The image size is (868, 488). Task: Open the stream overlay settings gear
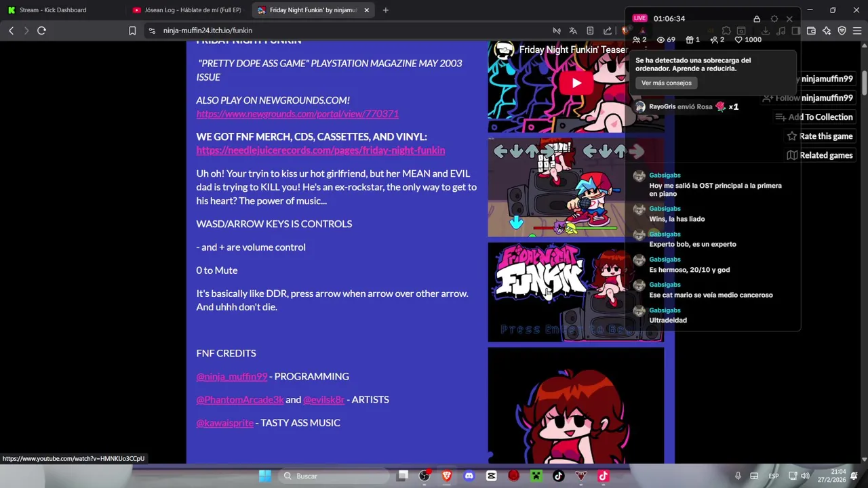pyautogui.click(x=774, y=19)
